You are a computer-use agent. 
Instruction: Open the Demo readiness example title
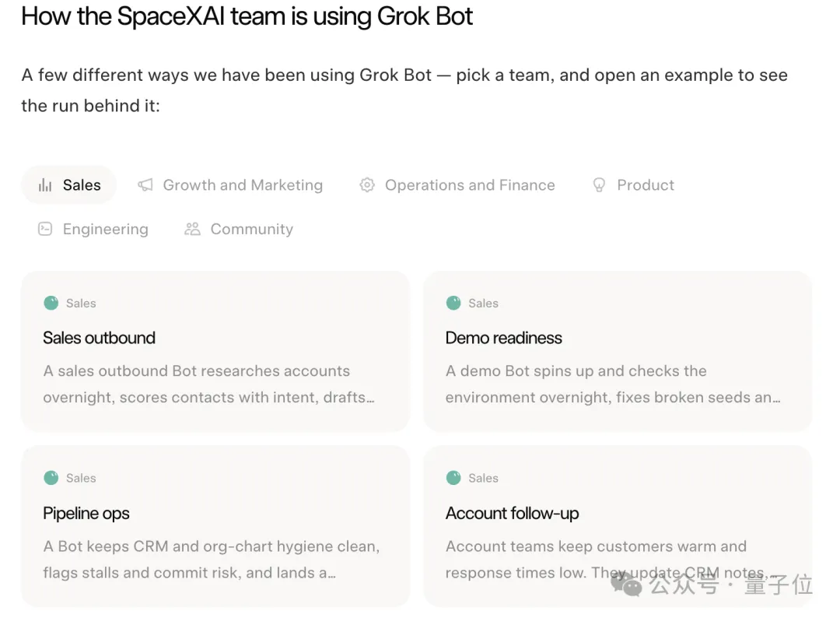coord(503,338)
